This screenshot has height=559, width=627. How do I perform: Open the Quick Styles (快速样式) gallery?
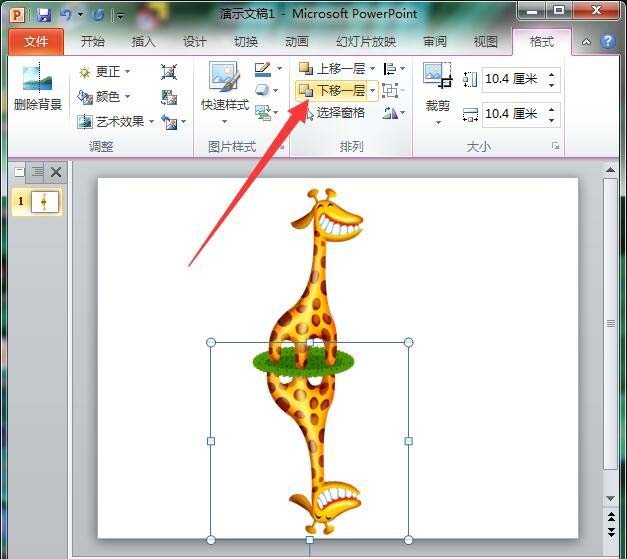coord(225,93)
